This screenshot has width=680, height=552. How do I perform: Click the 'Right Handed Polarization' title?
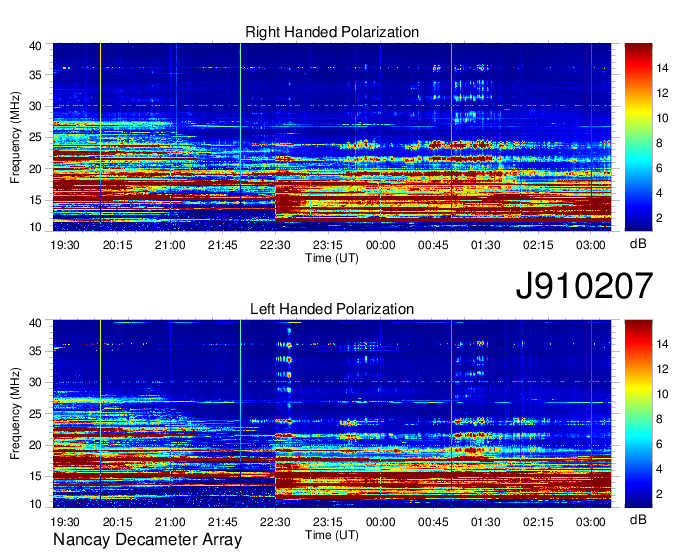click(332, 32)
